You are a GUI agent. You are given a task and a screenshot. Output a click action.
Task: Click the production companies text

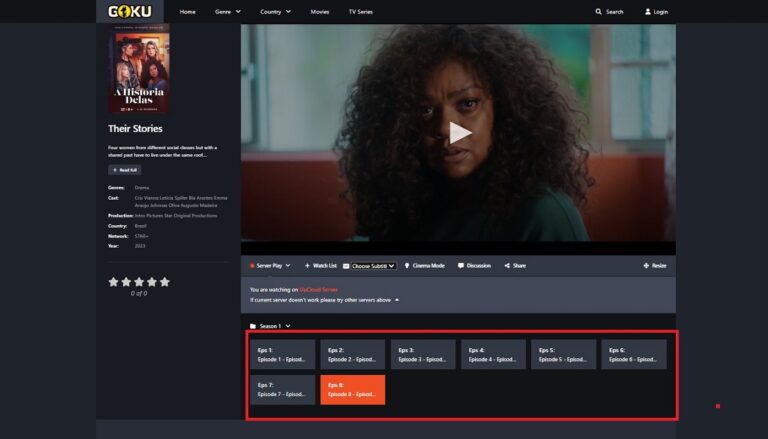coord(176,216)
